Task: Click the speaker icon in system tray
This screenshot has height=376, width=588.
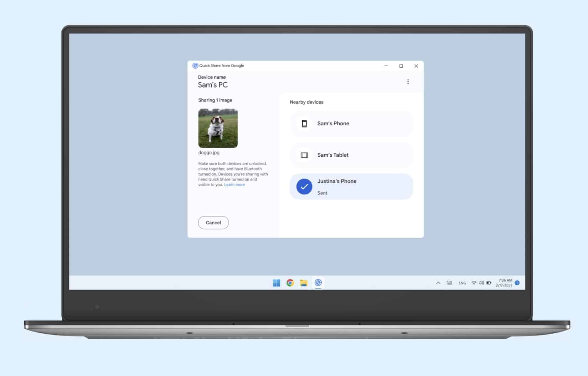Action: click(482, 283)
